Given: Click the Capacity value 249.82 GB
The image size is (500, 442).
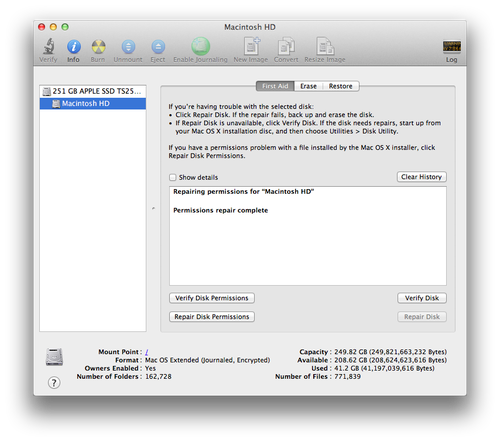Looking at the screenshot, I should coord(390,352).
